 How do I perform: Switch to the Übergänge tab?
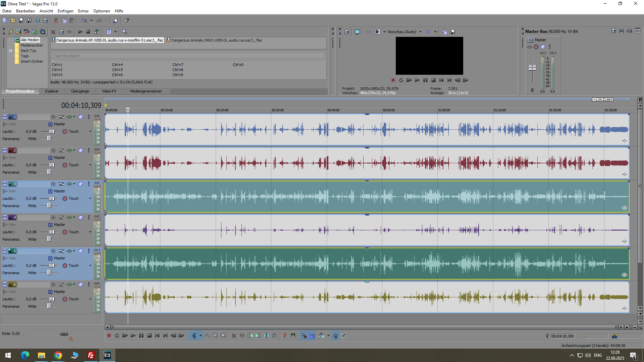(80, 91)
